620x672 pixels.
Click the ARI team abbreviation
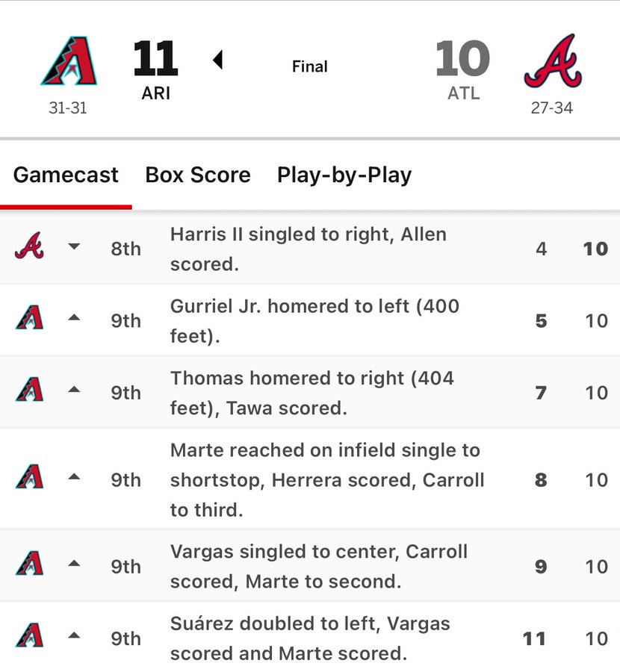(155, 95)
